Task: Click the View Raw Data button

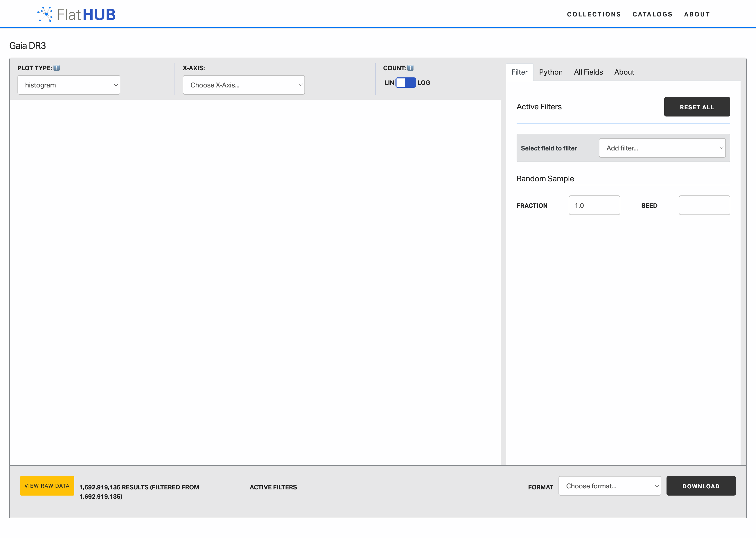Action: tap(47, 486)
